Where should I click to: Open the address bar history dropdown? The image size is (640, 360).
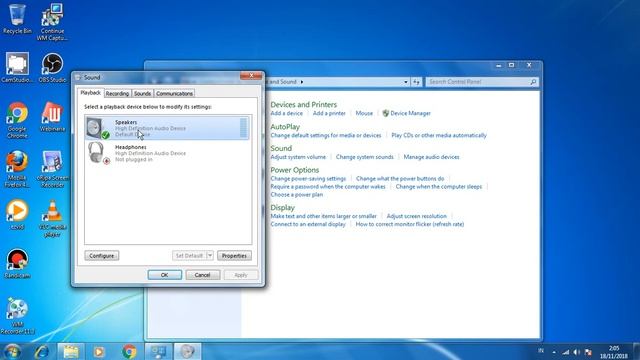[x=406, y=82]
